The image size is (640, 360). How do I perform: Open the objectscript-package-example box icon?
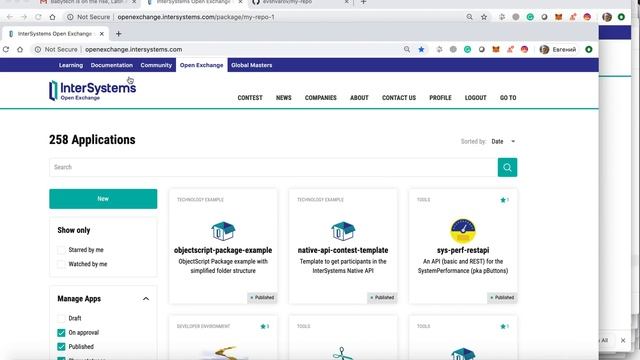tap(223, 231)
